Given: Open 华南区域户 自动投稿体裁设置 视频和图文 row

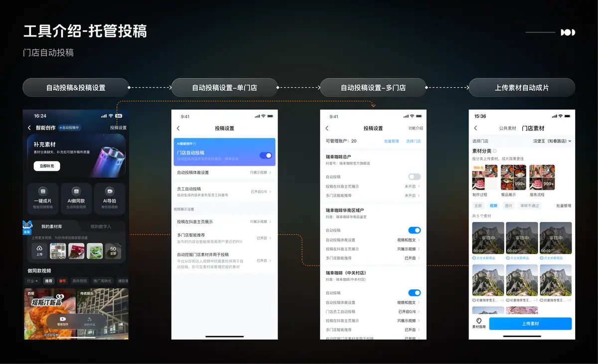Looking at the screenshot, I should pyautogui.click(x=373, y=240).
